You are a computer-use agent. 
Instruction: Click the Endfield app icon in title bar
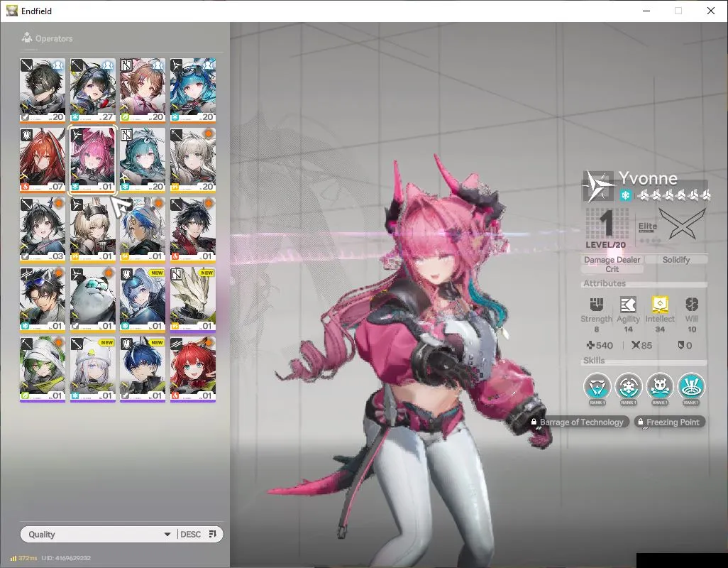(11, 11)
